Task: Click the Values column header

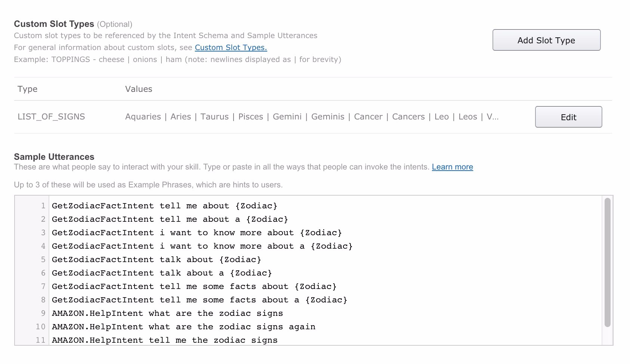Action: click(x=139, y=89)
